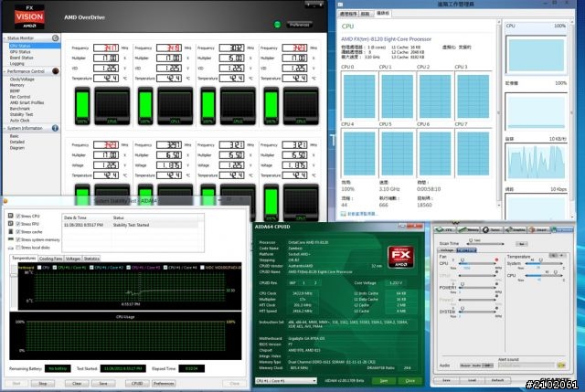This screenshot has width=585, height=392.
Task: Click the Task Manager CPU panel scrollbar
Action: click(x=499, y=113)
